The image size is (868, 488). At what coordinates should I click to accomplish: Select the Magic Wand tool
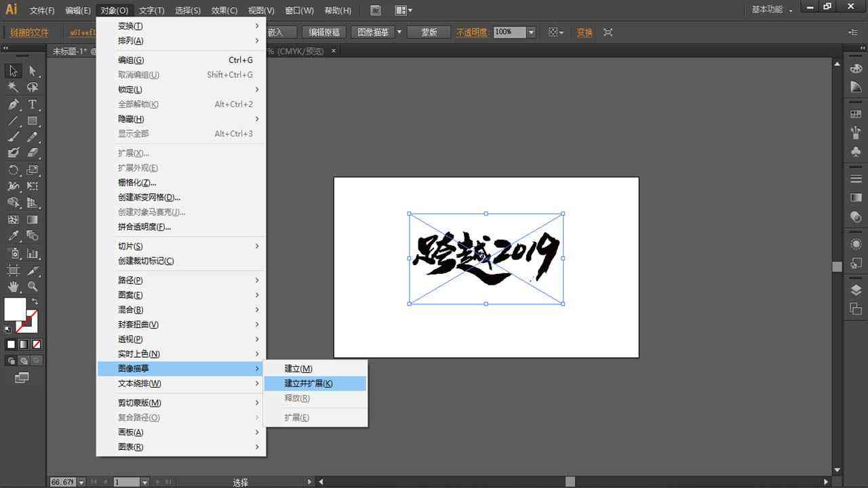coord(13,87)
